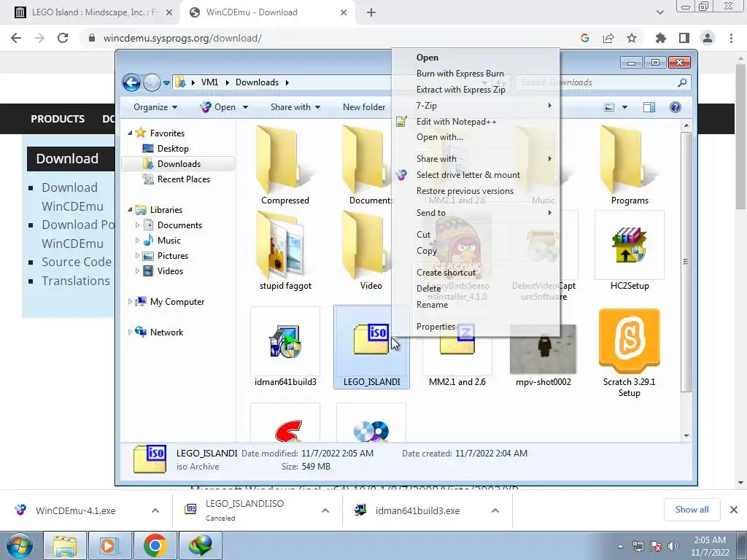
Task: Select the Scratch 3.29.1 Setup icon
Action: coord(629,340)
